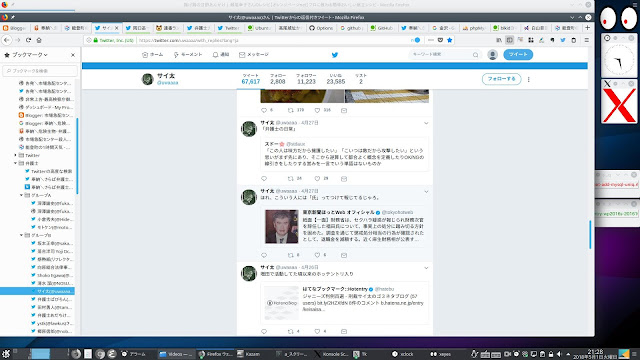The width and height of the screenshot is (640, 360).
Task: Click the green padlock site identity icon
Action: click(x=96, y=40)
